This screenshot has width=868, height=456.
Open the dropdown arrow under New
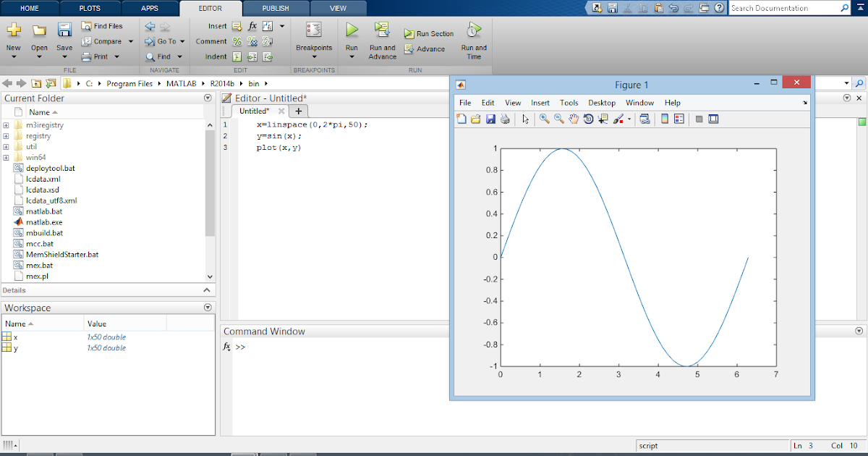point(14,56)
